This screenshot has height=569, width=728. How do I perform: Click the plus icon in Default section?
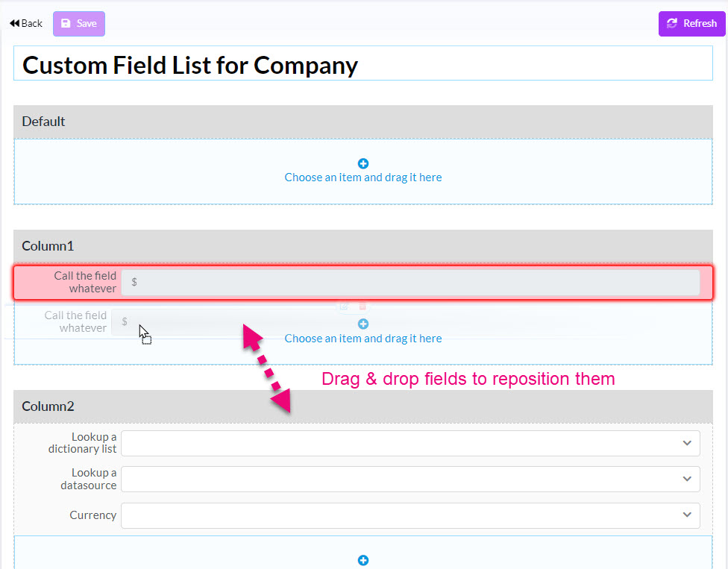tap(363, 163)
